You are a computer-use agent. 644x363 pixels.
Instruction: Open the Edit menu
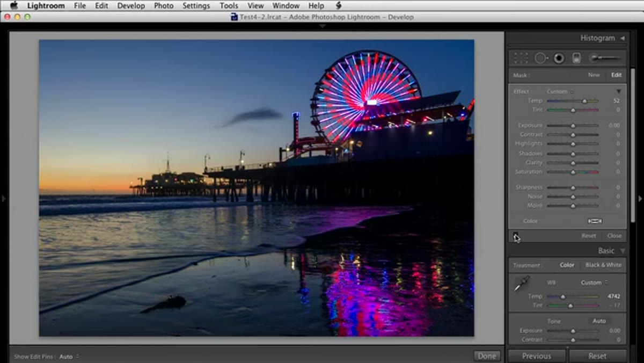pyautogui.click(x=101, y=5)
